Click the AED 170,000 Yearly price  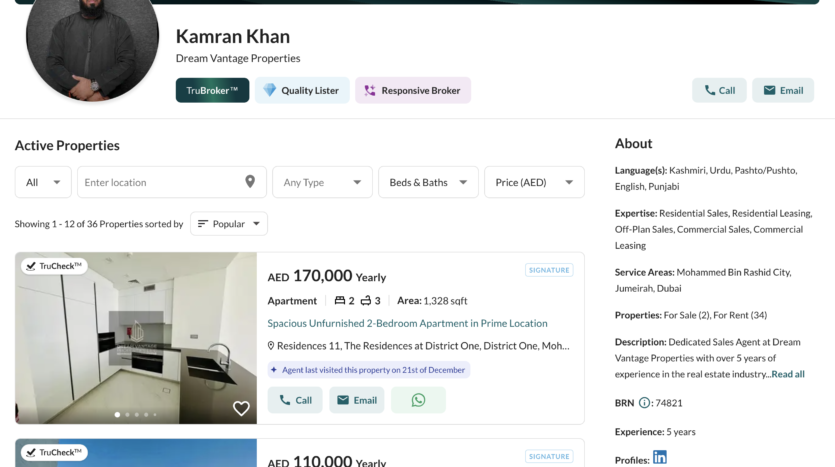326,276
